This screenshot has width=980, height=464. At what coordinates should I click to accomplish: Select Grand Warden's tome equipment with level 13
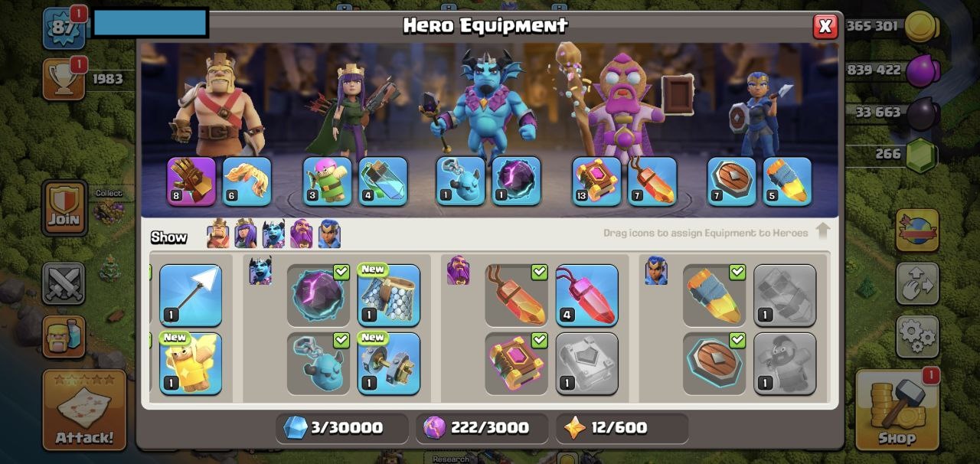596,181
